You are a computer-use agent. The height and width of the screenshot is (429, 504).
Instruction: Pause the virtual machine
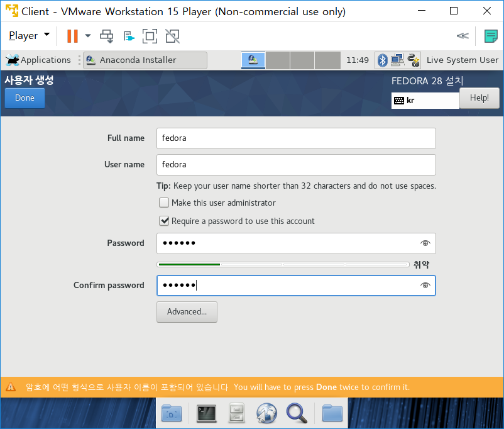click(72, 36)
